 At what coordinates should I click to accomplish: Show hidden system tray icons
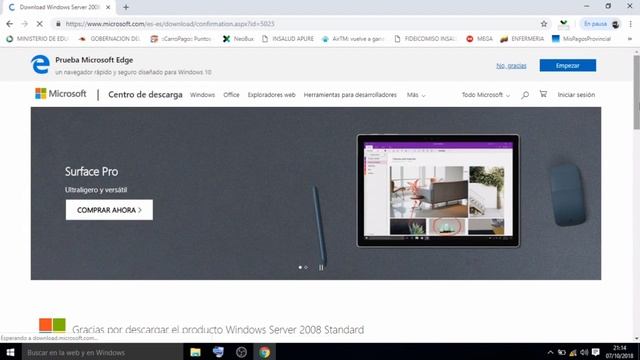tap(550, 352)
